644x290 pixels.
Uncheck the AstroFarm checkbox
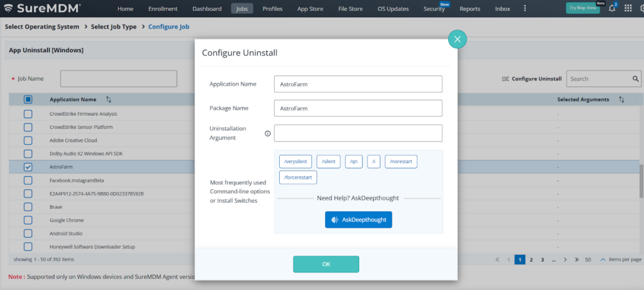28,167
